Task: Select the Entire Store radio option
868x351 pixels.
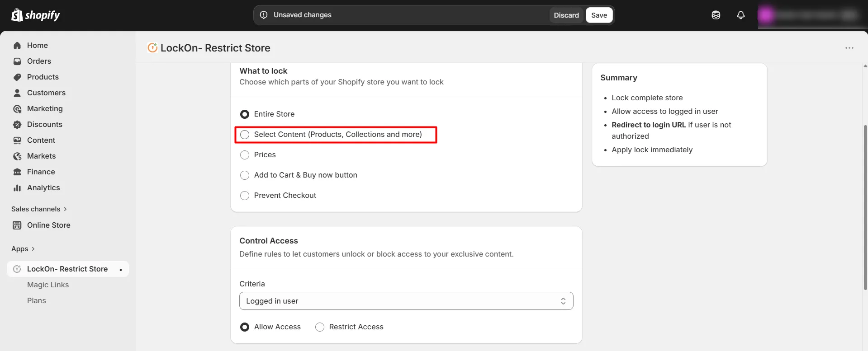Action: (x=245, y=114)
